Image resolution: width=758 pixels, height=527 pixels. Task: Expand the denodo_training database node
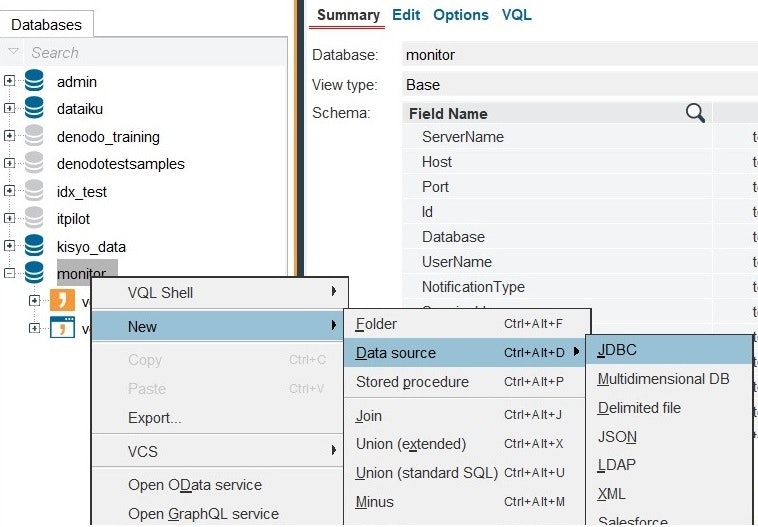pyautogui.click(x=9, y=136)
